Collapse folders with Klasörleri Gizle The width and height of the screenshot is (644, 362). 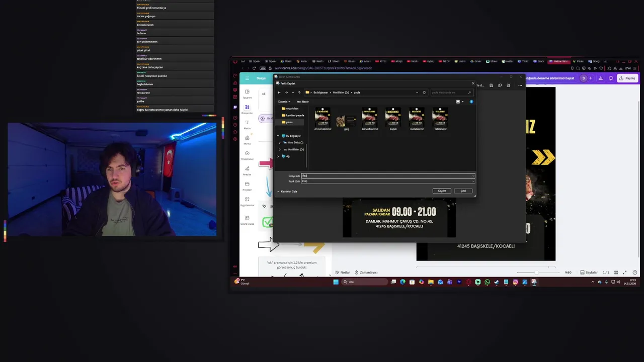click(x=287, y=192)
